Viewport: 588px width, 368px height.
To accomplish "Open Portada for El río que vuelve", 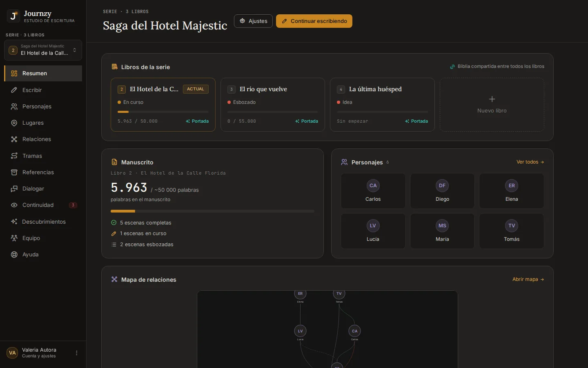I will click(307, 121).
